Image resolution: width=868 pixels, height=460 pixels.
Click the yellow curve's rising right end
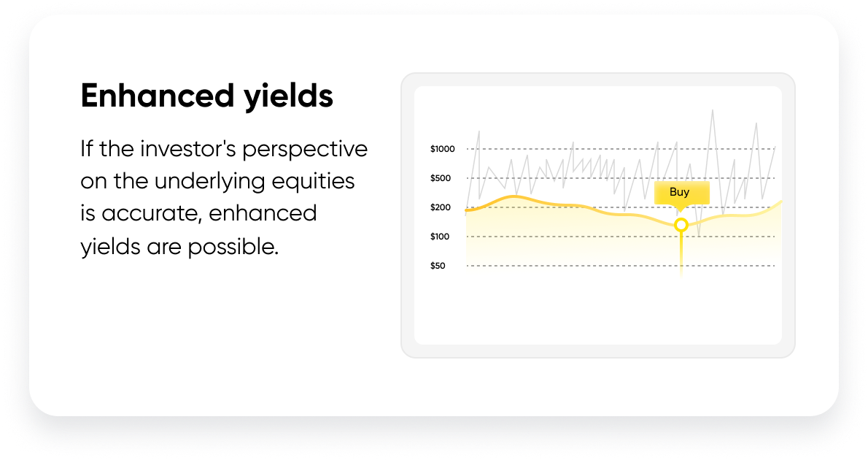pyautogui.click(x=772, y=207)
